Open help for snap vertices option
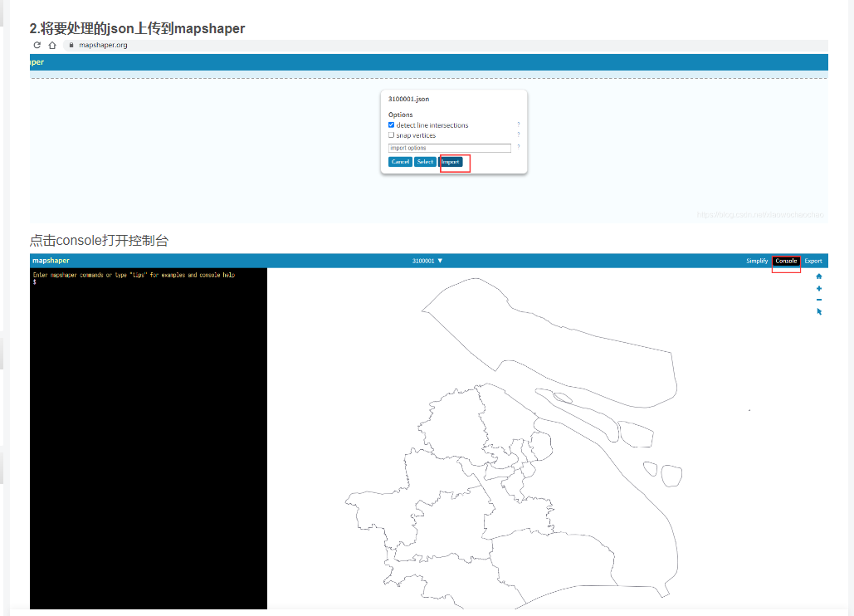This screenshot has height=616, width=854. tap(519, 134)
